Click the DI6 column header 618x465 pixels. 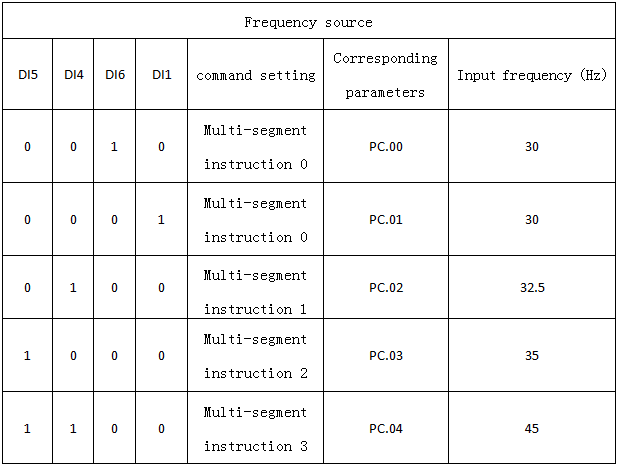coord(115,75)
